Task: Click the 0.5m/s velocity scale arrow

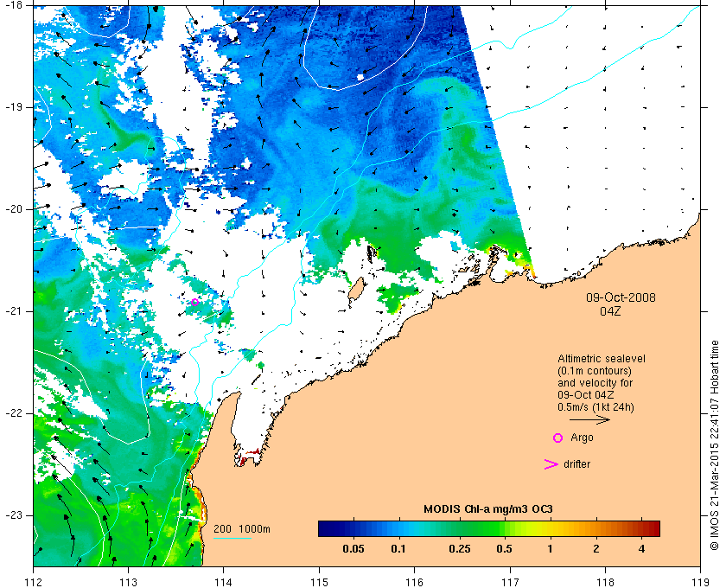Action: [x=589, y=420]
